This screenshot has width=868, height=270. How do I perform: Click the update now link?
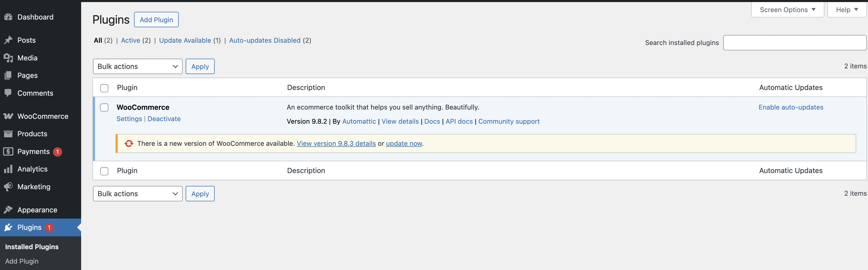click(x=404, y=143)
